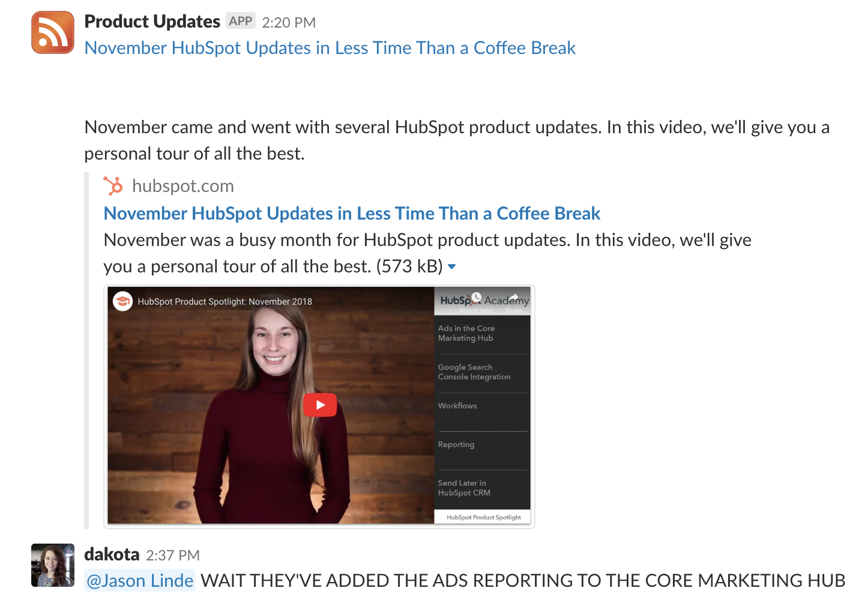Image resolution: width=868 pixels, height=600 pixels.
Task: Click the Share arrow icon on video
Action: coord(513,298)
